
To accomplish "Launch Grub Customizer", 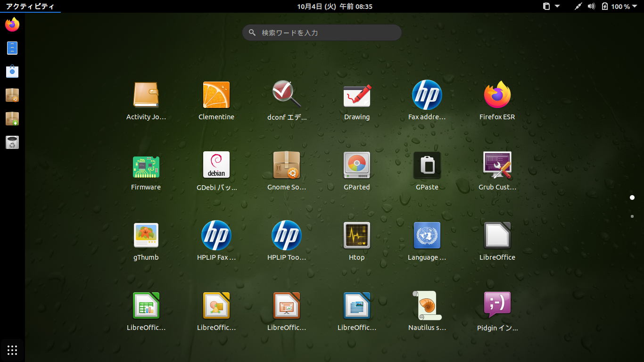I will pos(497,165).
